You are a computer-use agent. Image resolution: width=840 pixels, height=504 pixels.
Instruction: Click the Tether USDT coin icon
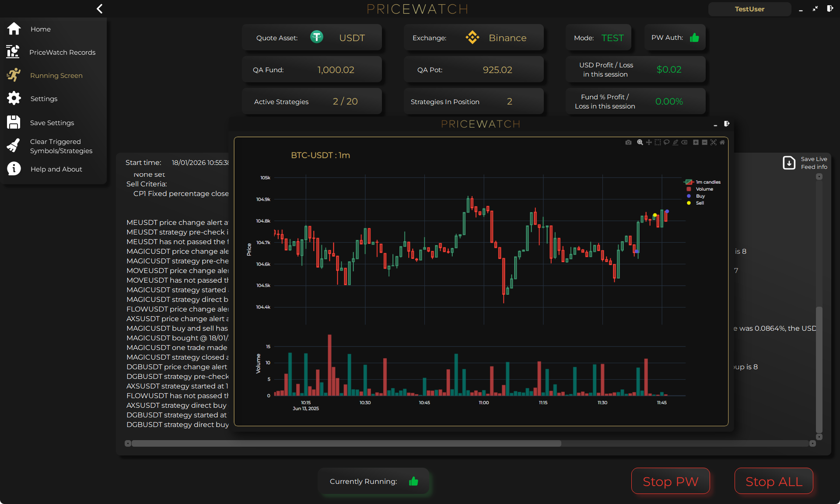pos(317,37)
